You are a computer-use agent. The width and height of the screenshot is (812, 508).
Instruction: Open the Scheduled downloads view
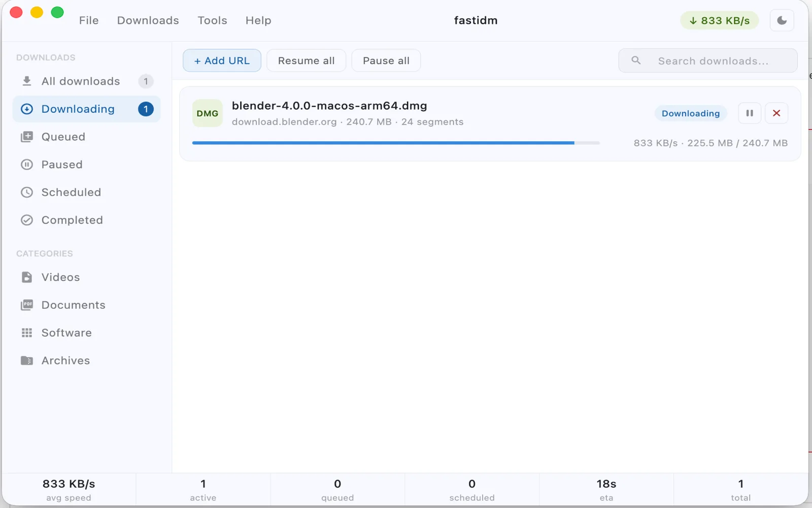pos(86,193)
